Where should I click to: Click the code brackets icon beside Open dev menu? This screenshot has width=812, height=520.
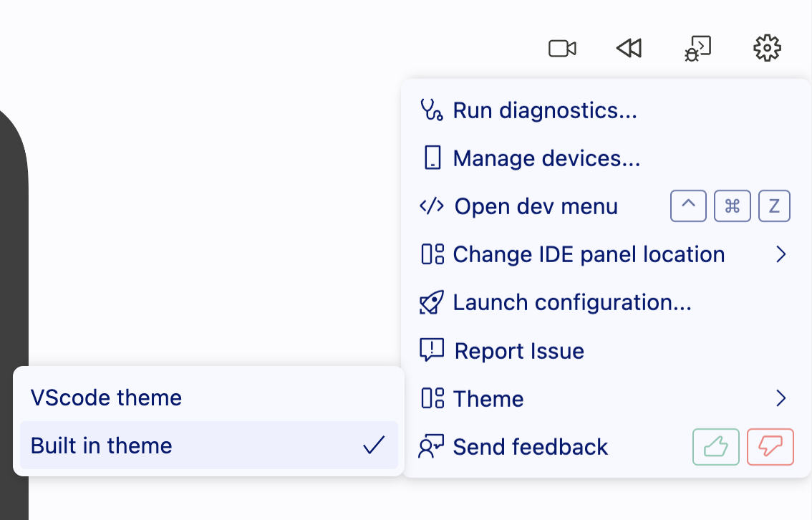pyautogui.click(x=430, y=206)
